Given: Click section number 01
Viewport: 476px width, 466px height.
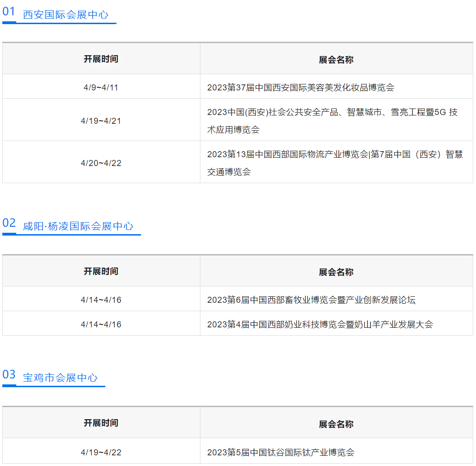Looking at the screenshot, I should coord(9,12).
